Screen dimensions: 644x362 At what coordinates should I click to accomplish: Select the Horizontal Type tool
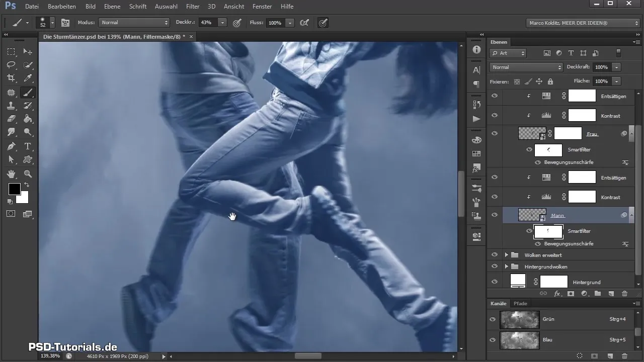coord(28,146)
